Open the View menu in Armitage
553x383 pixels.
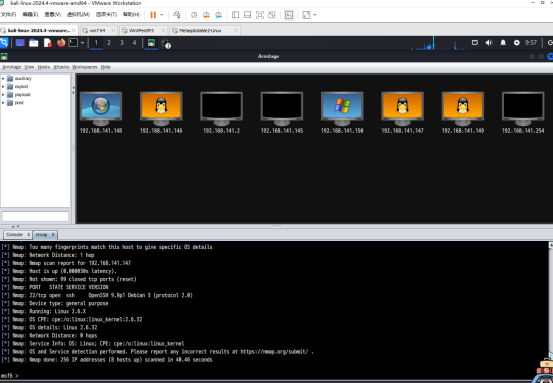[x=29, y=67]
